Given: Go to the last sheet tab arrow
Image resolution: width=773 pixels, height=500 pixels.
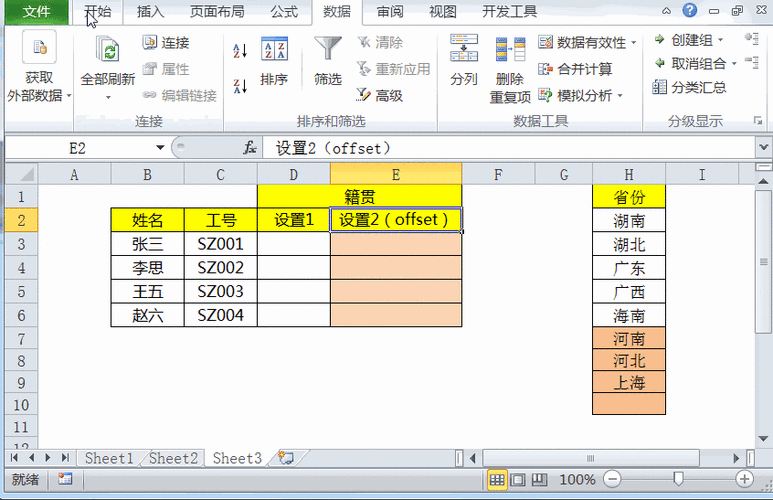Looking at the screenshot, I should point(65,458).
